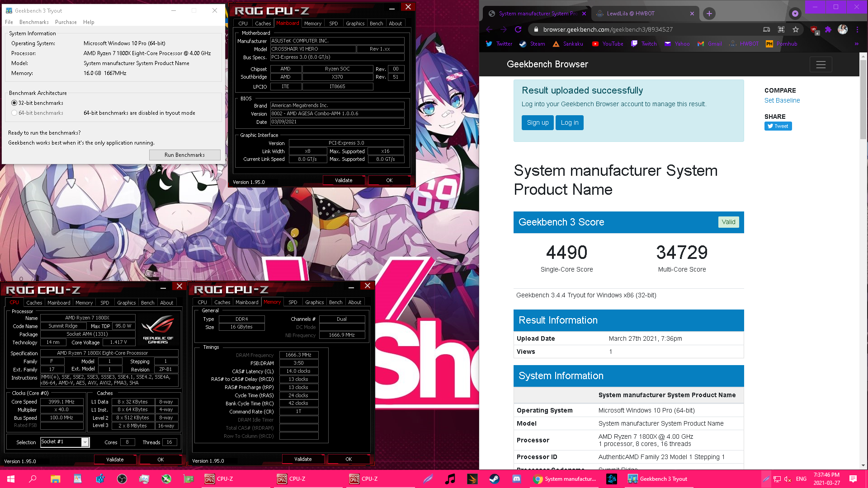
Task: Switch to Chrome System manufactur... taskbar item
Action: [x=564, y=479]
